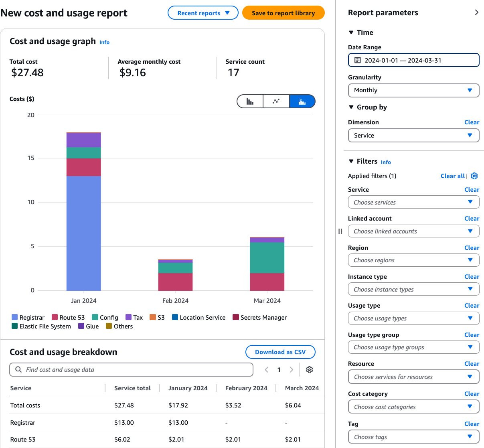The height and width of the screenshot is (448, 484).
Task: Click Save to report library
Action: pos(283,13)
